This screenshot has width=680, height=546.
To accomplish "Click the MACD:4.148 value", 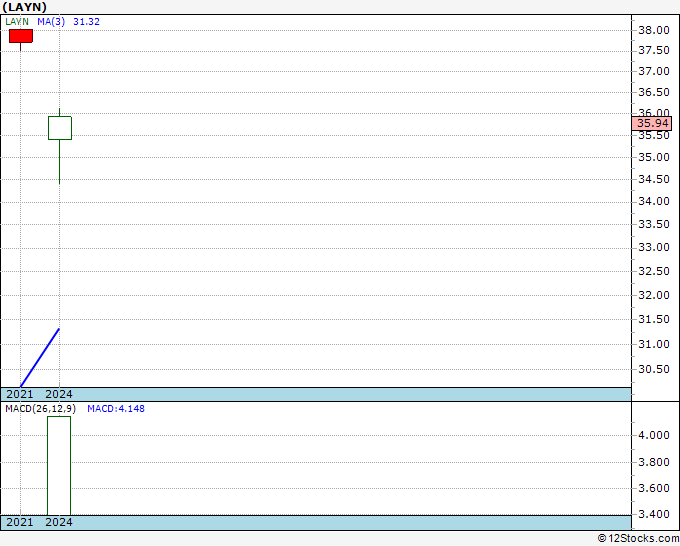I will (x=116, y=409).
